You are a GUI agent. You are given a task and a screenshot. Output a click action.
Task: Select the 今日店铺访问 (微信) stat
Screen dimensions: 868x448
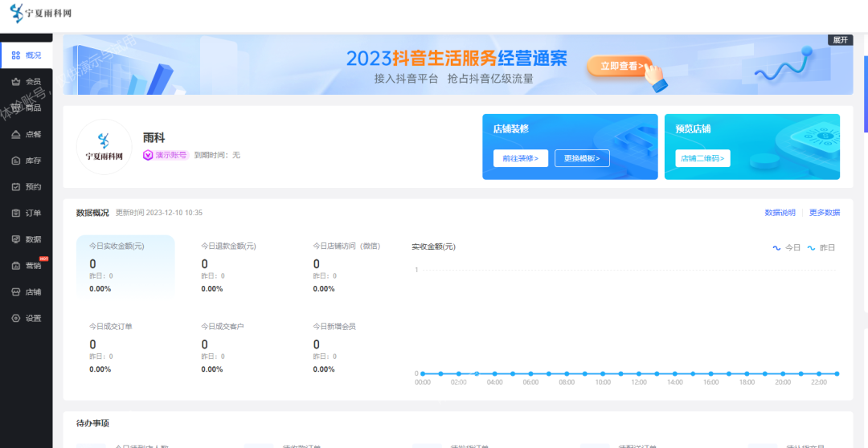(x=347, y=267)
